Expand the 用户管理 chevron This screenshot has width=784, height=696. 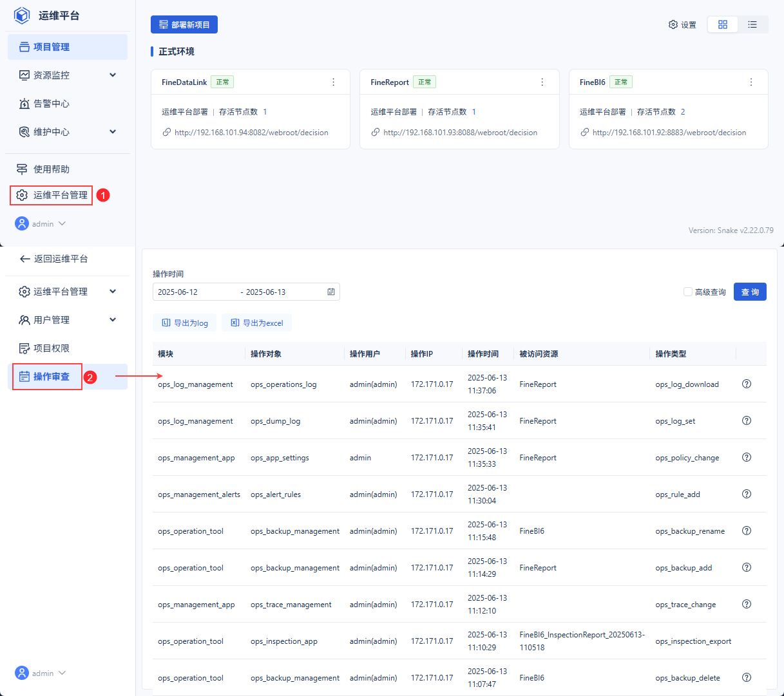[113, 320]
